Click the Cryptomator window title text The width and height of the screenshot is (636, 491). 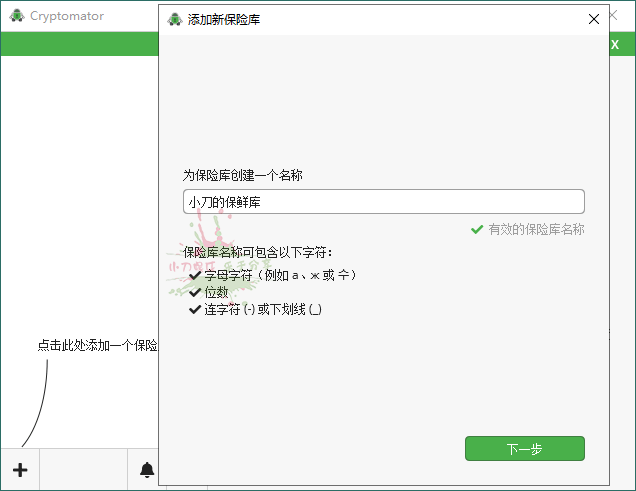[x=67, y=16]
